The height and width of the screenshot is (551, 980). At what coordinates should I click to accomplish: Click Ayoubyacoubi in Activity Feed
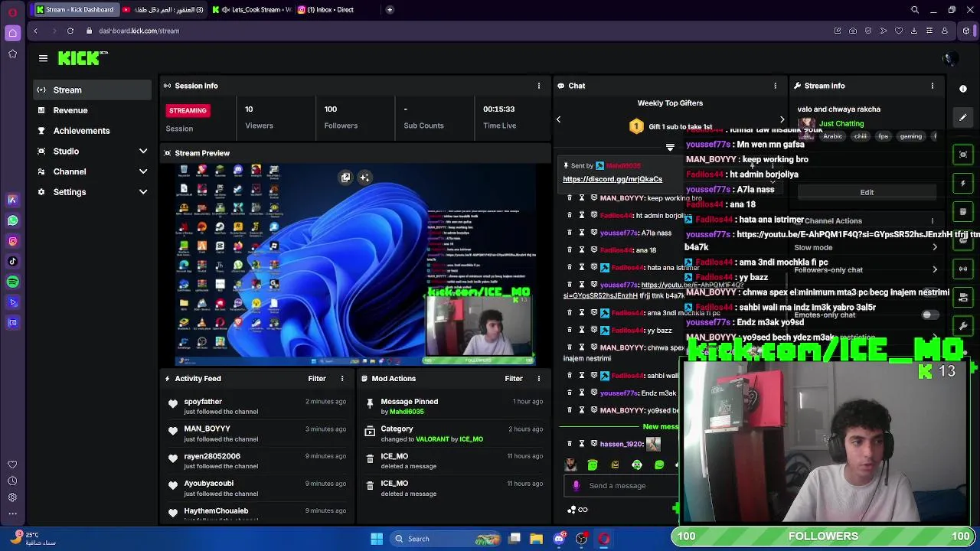(209, 483)
